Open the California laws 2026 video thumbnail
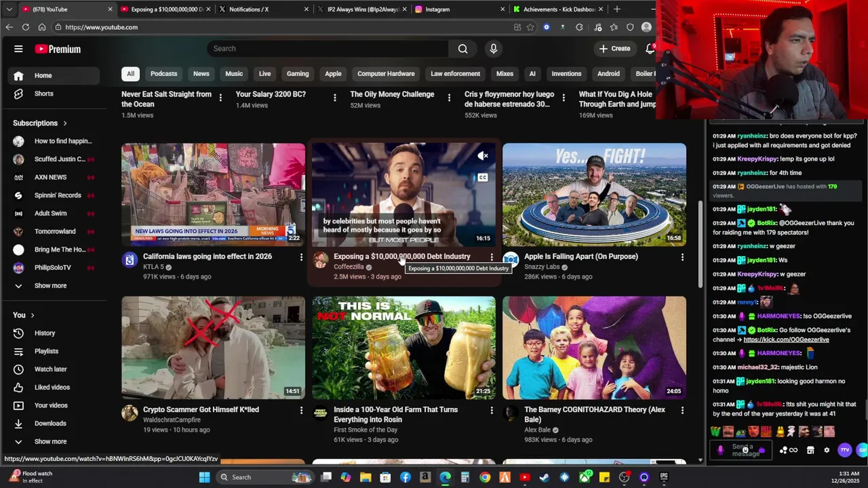Viewport: 868px width, 488px height. pos(213,194)
